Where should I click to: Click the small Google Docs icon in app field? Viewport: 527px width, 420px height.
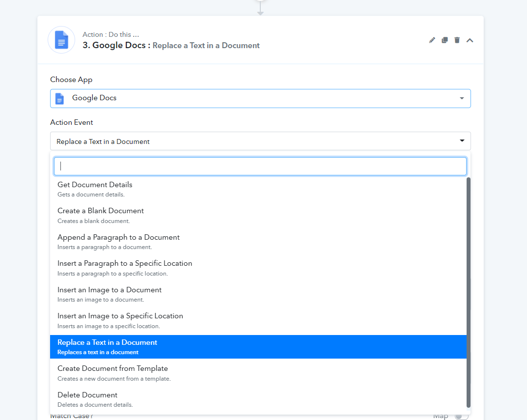(x=59, y=99)
